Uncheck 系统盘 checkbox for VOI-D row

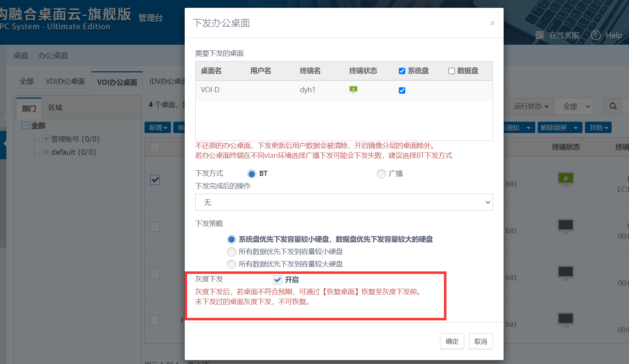click(x=402, y=90)
